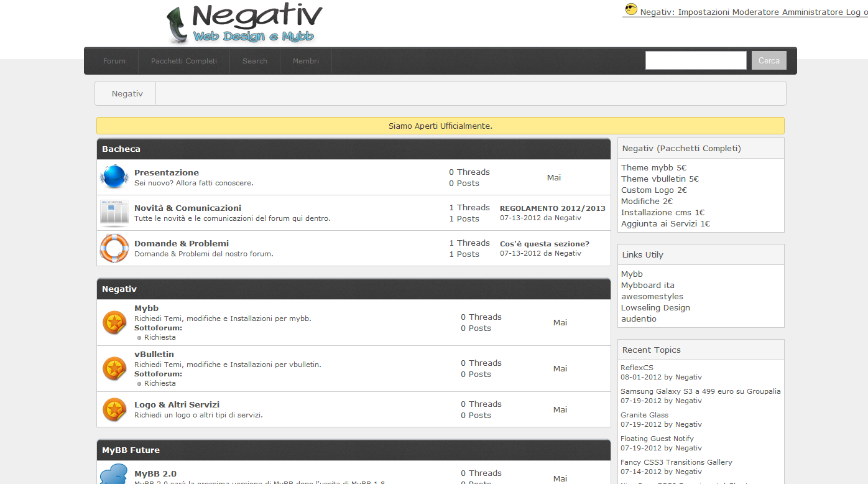Click the lifebuoy icon for Domande & Problemi
Image resolution: width=868 pixels, height=484 pixels.
(x=114, y=248)
